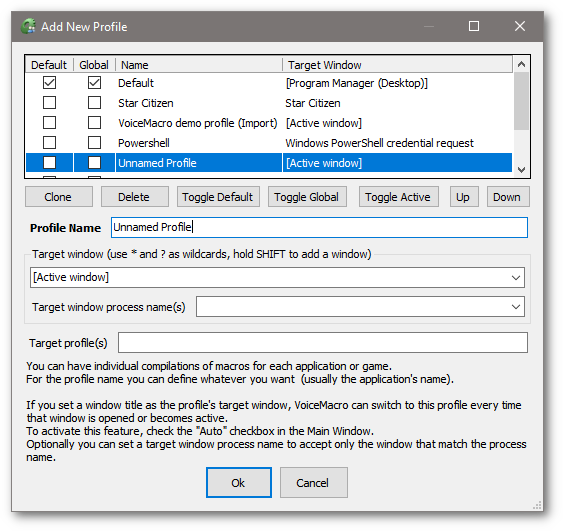Image resolution: width=563 pixels, height=531 pixels.
Task: Click the profile list scroll-up arrow
Action: 521,65
